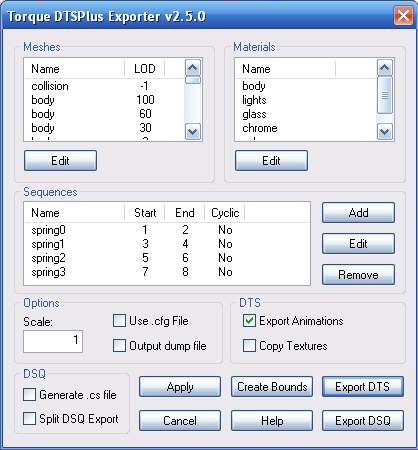Close the Torque DTSPlus Exporter dialog

(403, 16)
